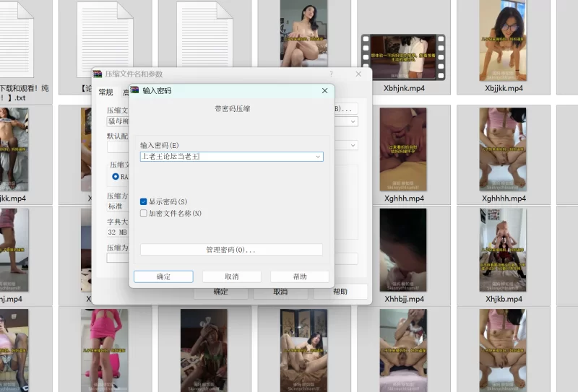This screenshot has width=578, height=392.
Task: Click the 管理密码(O)... button
Action: 231,250
